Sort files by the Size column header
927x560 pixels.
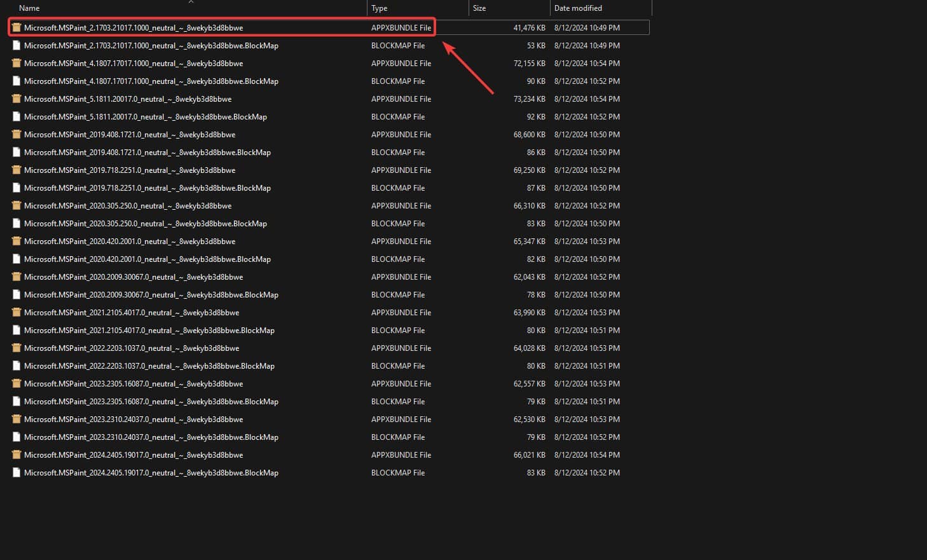479,8
